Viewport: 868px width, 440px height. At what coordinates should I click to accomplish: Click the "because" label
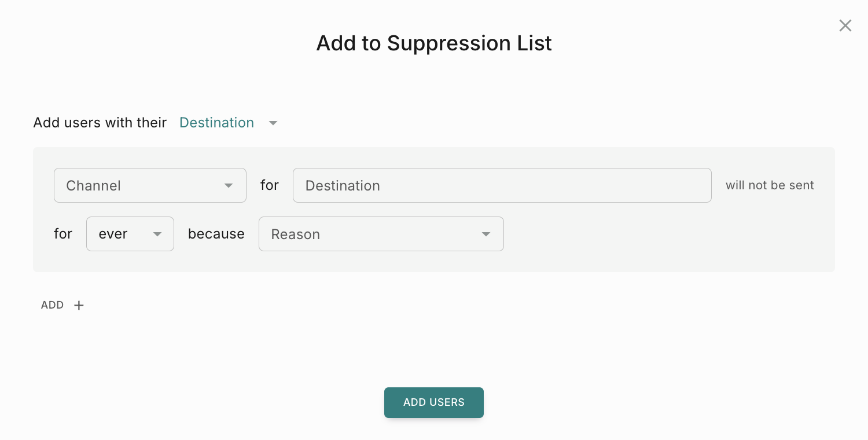point(216,234)
